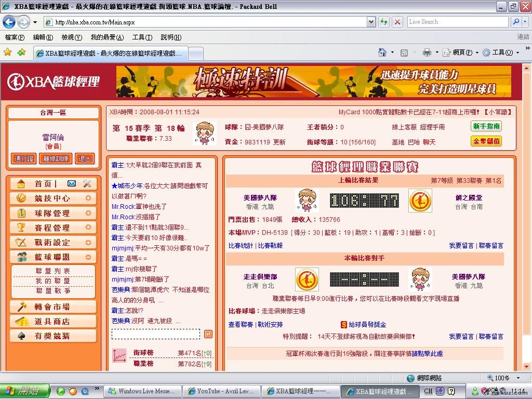Click the RSS feeds icon
This screenshot has width=532, height=399.
coord(404,52)
